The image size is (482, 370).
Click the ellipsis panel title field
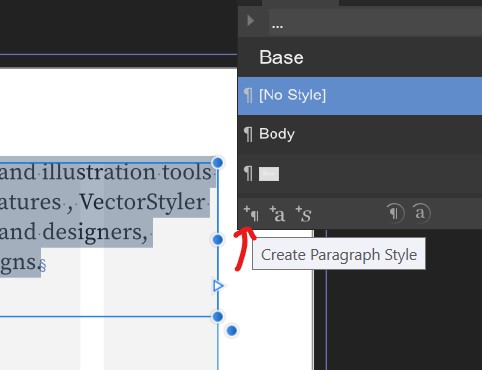click(x=375, y=22)
